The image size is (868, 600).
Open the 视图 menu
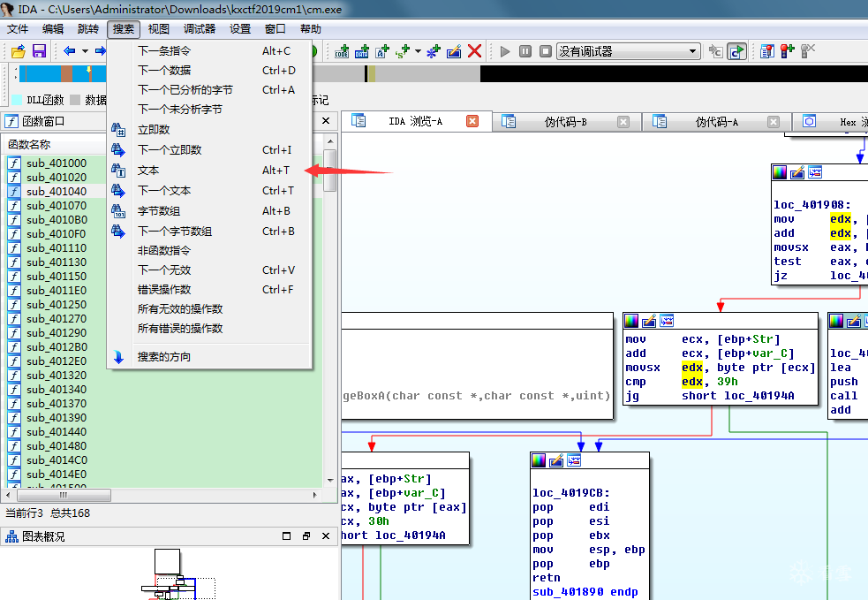click(x=159, y=29)
